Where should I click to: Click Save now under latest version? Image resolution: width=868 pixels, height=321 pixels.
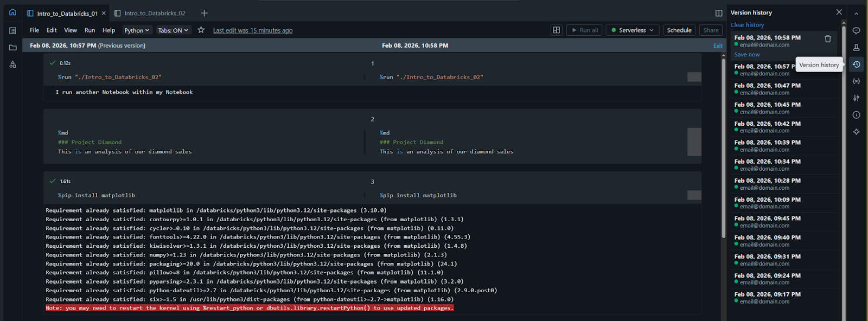click(747, 55)
